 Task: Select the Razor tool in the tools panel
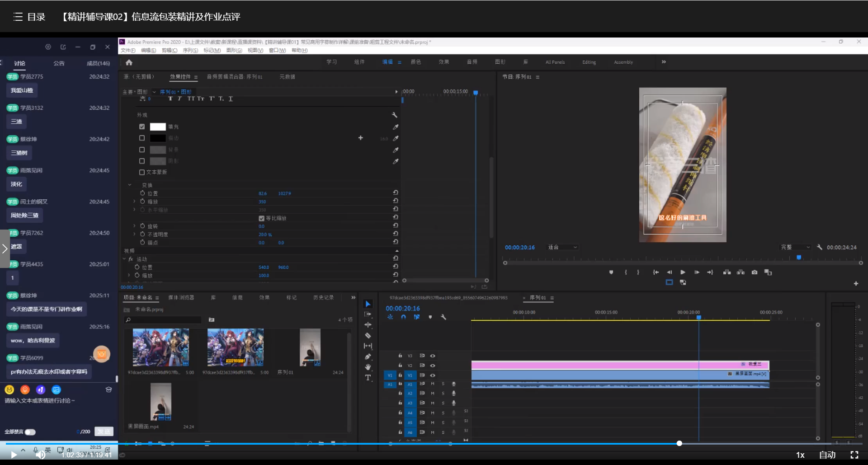pos(368,336)
